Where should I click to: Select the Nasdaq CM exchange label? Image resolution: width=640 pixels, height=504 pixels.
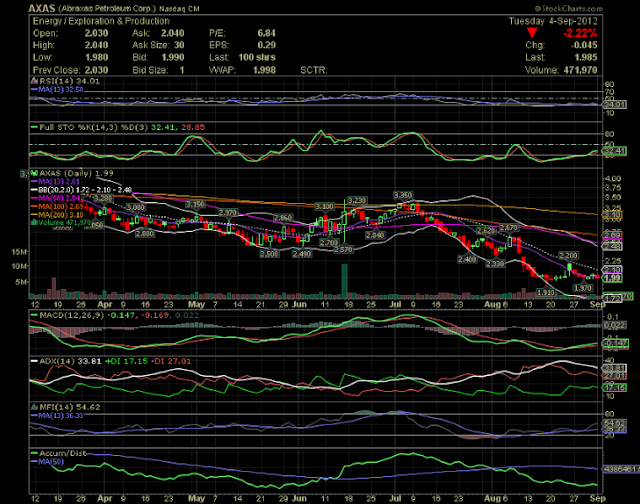[x=179, y=9]
